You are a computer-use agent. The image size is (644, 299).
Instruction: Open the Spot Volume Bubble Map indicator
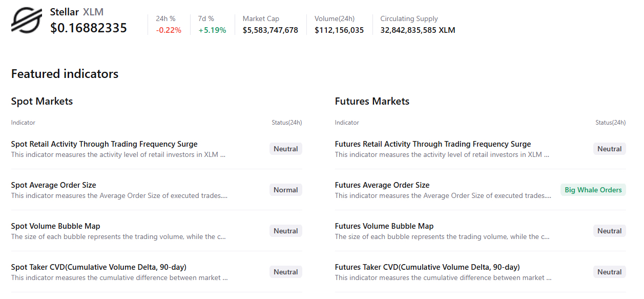click(x=56, y=226)
